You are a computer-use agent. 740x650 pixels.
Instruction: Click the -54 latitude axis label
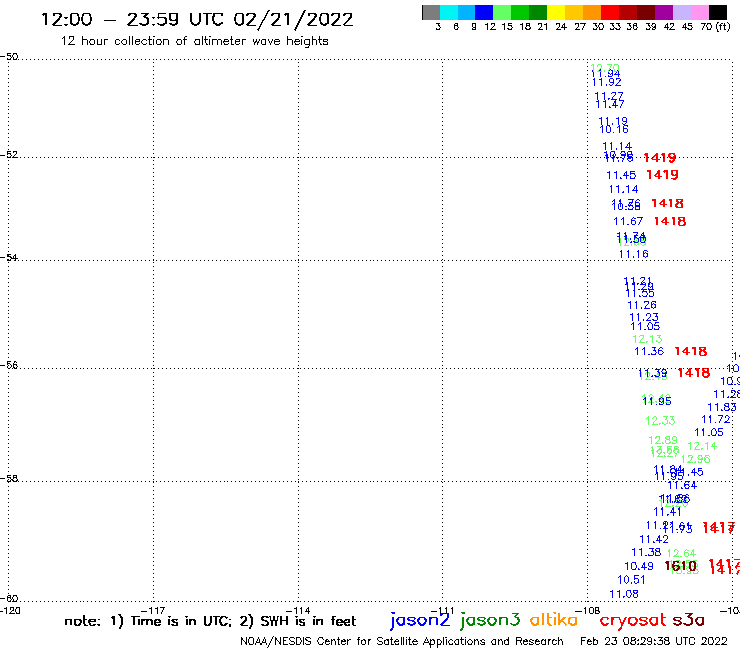click(10, 257)
